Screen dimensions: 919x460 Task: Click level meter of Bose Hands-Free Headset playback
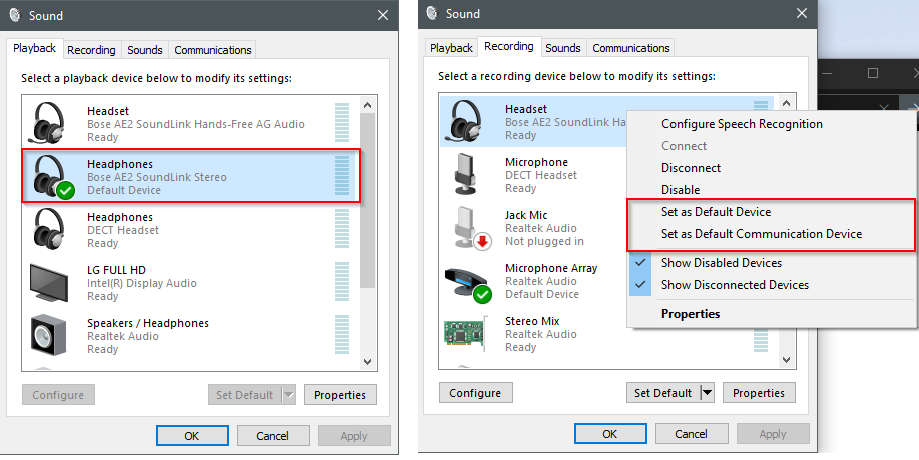click(342, 122)
